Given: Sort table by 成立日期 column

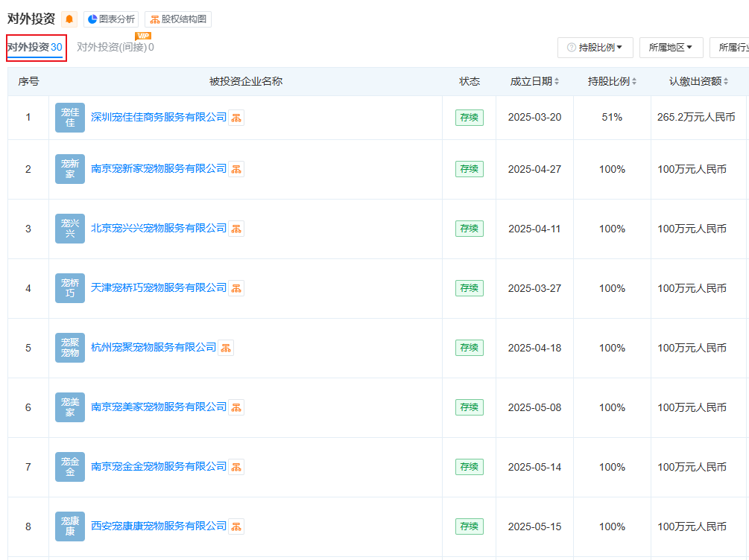Looking at the screenshot, I should coord(534,81).
